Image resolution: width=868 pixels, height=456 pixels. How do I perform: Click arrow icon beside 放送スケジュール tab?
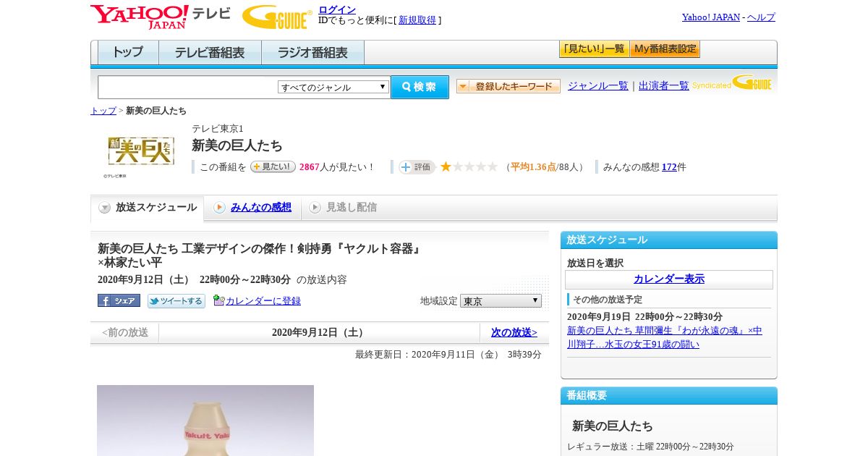point(105,208)
